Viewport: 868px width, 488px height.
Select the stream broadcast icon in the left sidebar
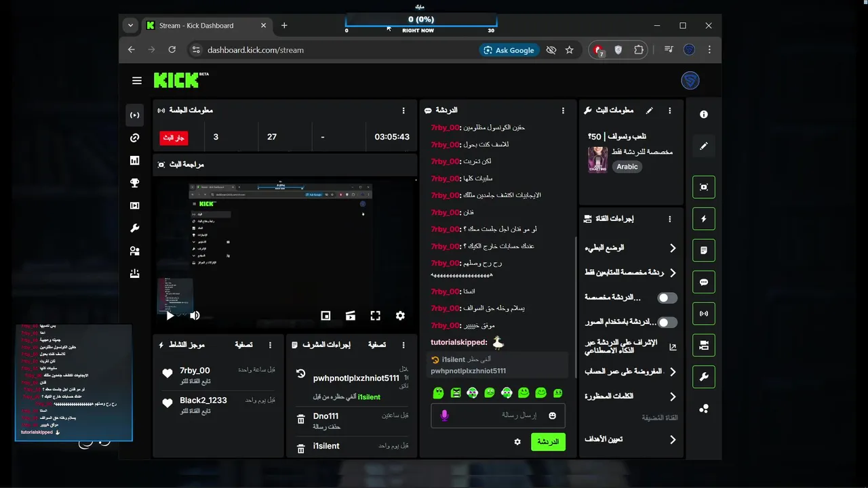135,115
